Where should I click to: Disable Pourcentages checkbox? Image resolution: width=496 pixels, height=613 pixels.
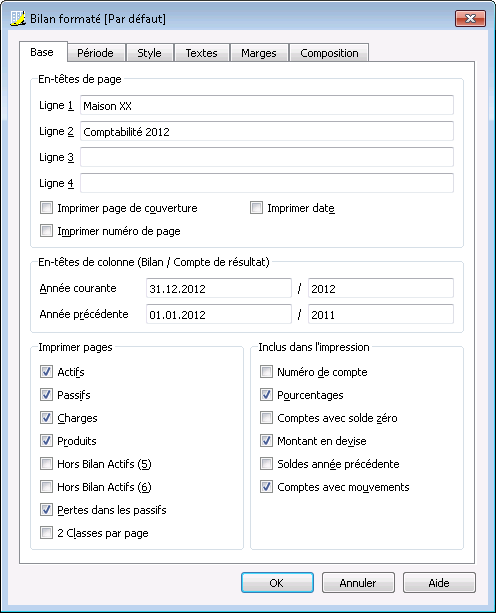click(267, 394)
